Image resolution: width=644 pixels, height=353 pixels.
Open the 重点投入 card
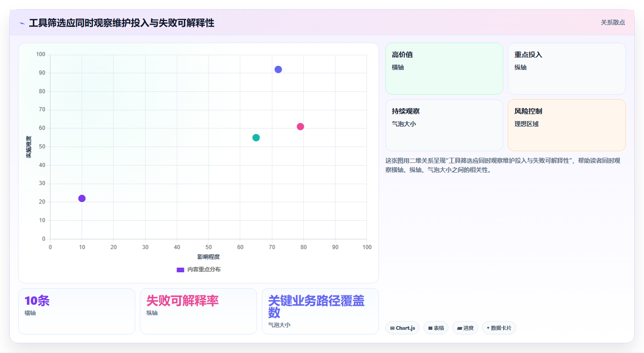(x=567, y=69)
